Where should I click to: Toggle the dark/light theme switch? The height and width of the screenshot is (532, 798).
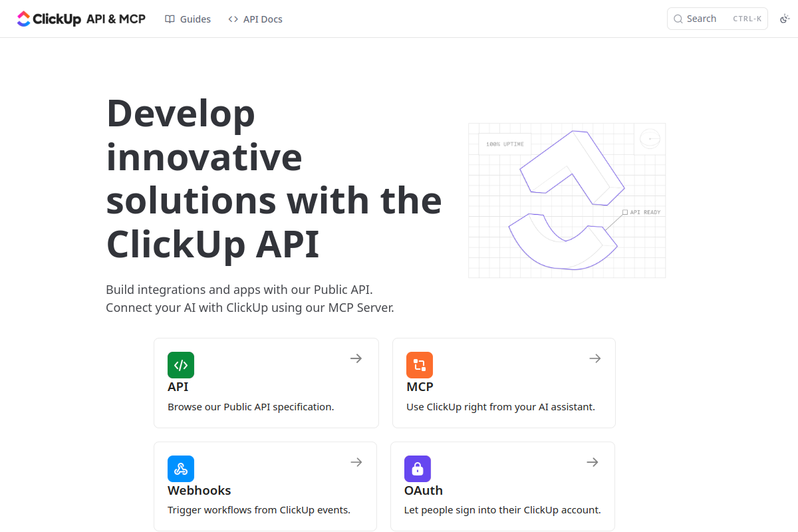point(784,19)
